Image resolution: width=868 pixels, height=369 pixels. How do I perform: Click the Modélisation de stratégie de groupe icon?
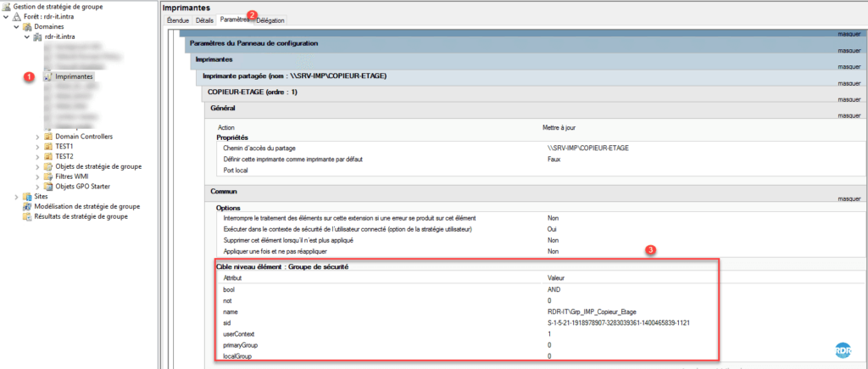[x=27, y=206]
